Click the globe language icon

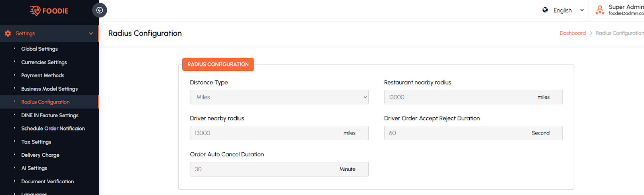tap(545, 10)
